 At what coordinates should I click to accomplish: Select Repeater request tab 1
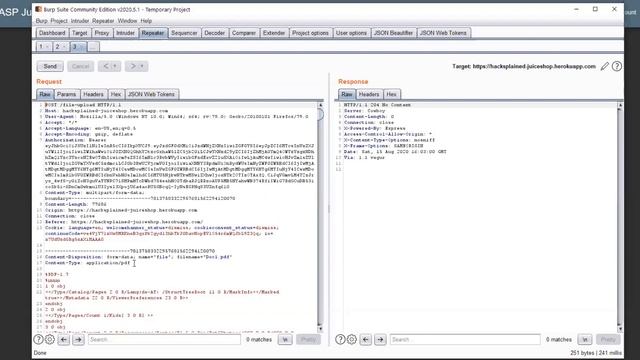pos(44,47)
